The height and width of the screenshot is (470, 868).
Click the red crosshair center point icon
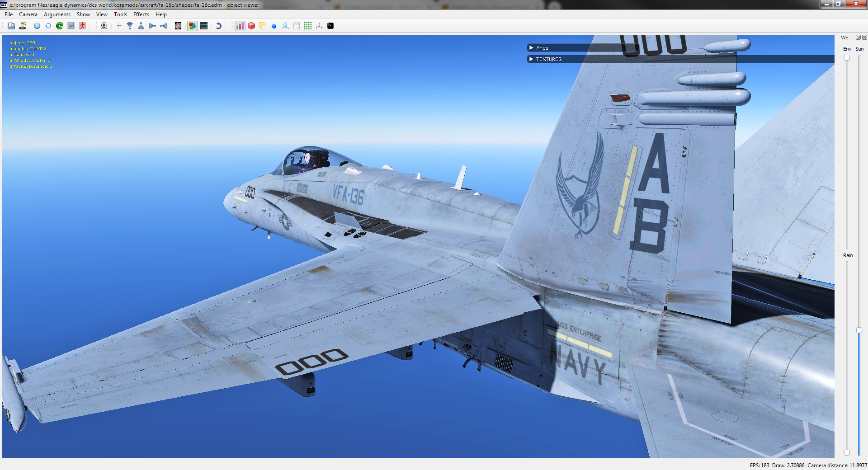click(x=118, y=26)
